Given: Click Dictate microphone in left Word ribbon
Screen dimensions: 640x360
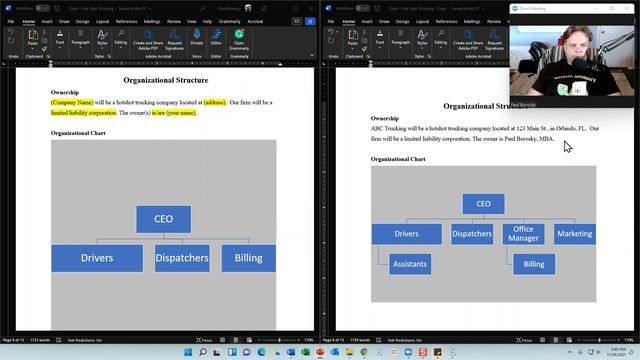Looking at the screenshot, I should pos(196,37).
